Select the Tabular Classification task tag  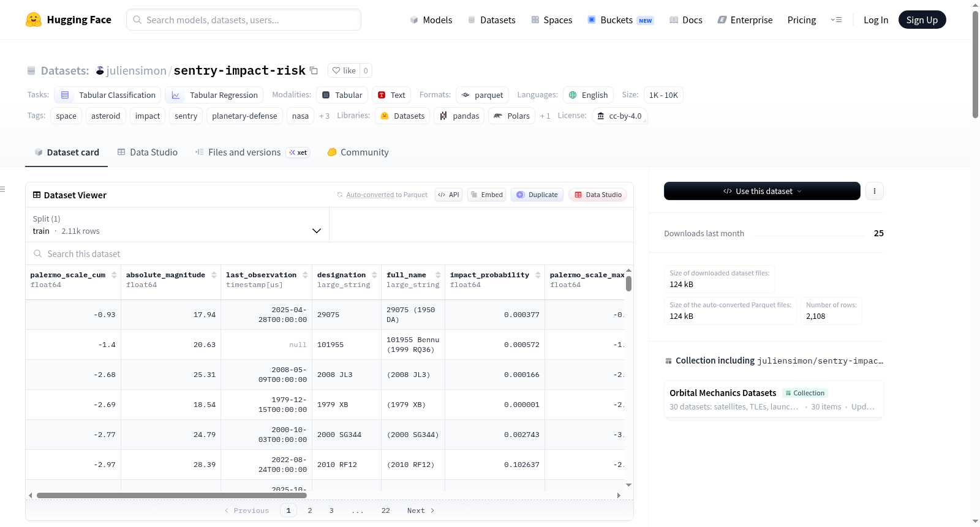(108, 95)
